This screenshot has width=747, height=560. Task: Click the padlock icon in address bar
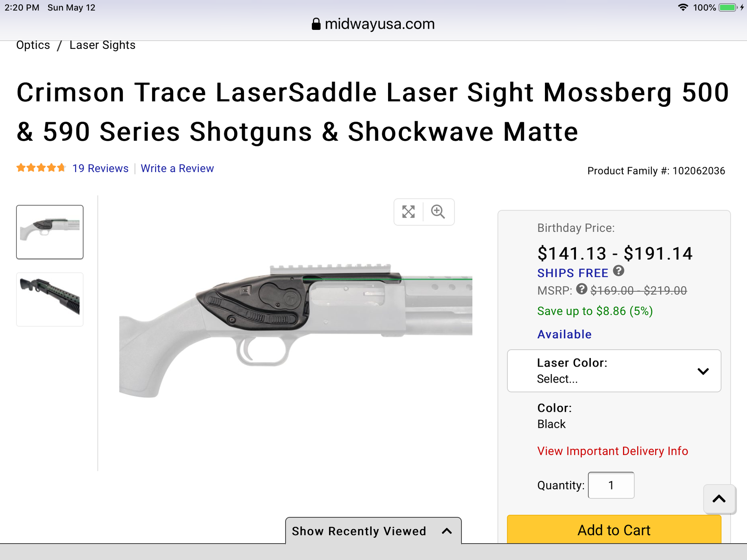(x=316, y=24)
